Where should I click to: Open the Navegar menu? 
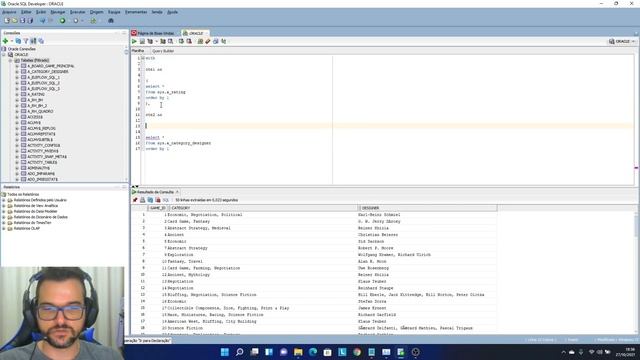point(58,12)
